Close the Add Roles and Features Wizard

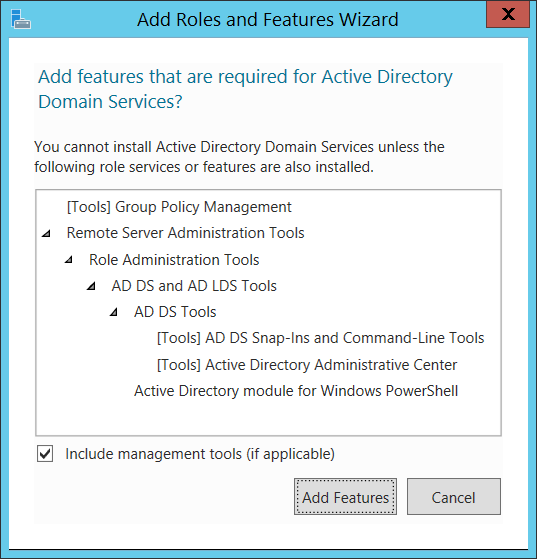(x=508, y=14)
